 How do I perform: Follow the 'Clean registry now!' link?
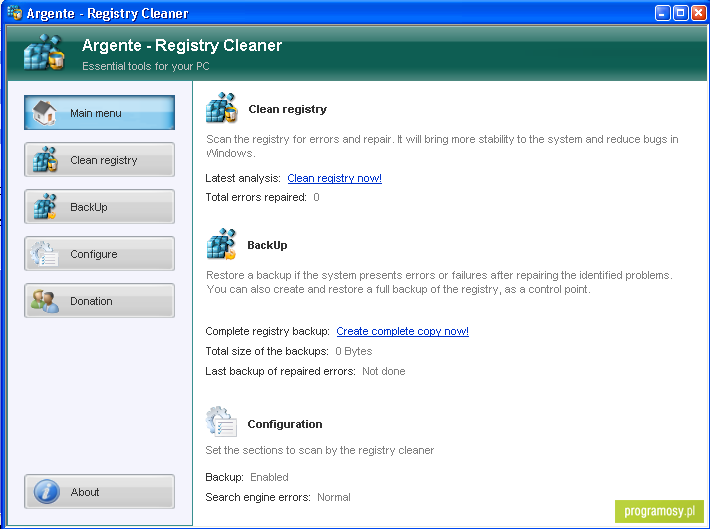(334, 178)
